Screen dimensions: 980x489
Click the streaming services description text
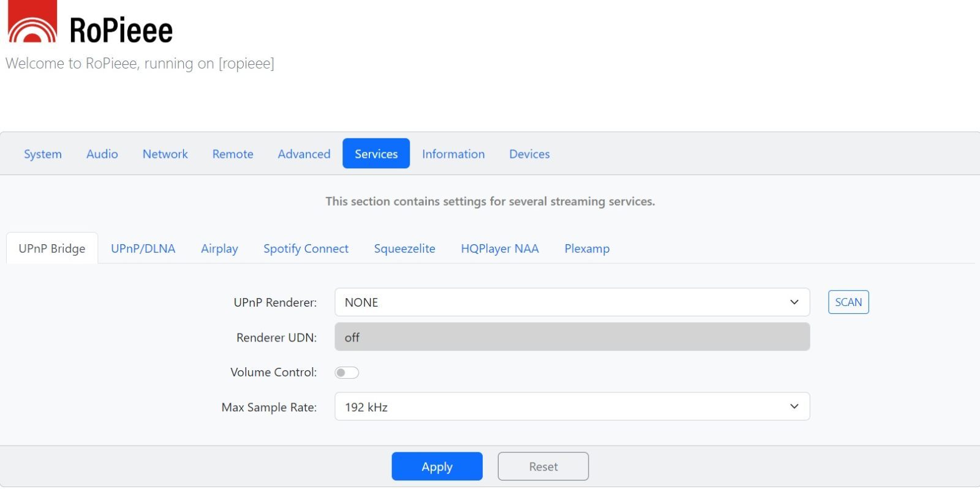(490, 201)
